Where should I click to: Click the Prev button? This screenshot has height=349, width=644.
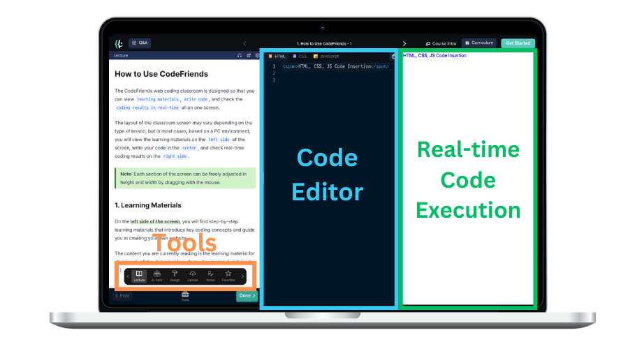tap(122, 296)
